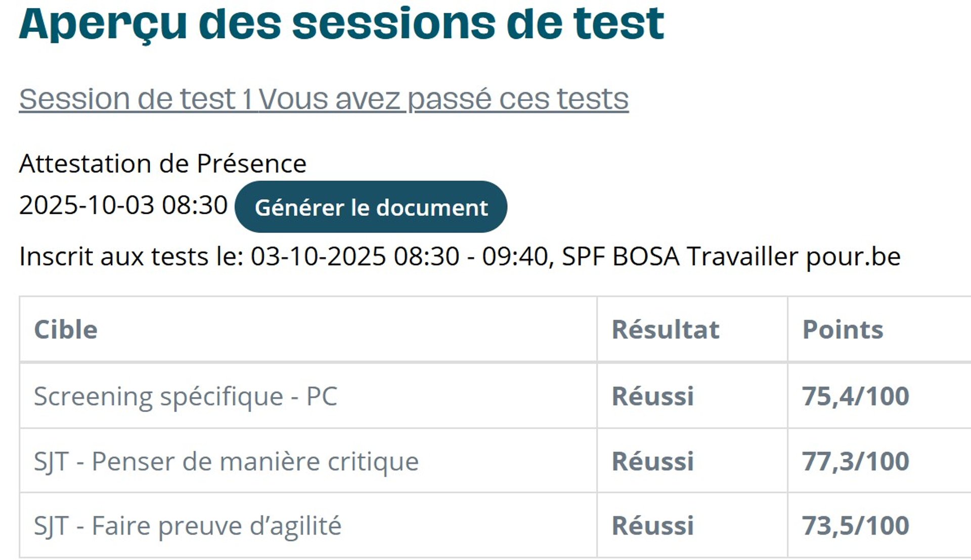Screen dimensions: 971x560
Task: Click the Aperçu des sessions de test heading
Action: pyautogui.click(x=341, y=23)
